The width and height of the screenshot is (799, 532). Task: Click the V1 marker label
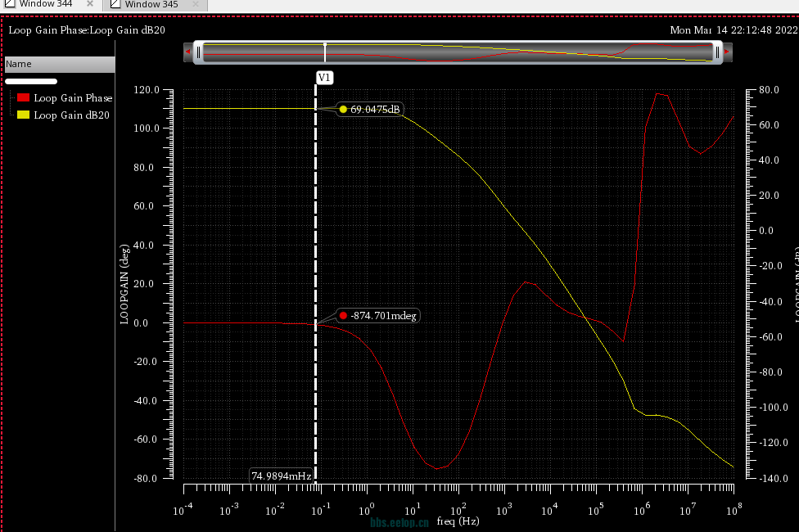click(x=324, y=78)
